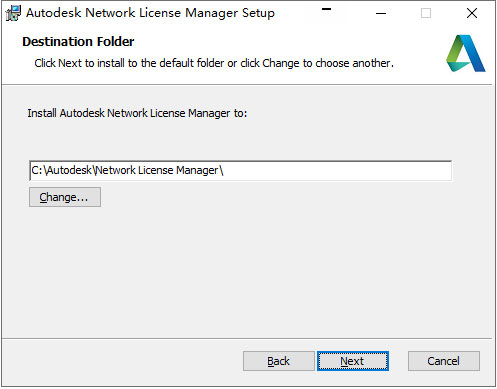Click the "Destination Folder" heading

[78, 42]
